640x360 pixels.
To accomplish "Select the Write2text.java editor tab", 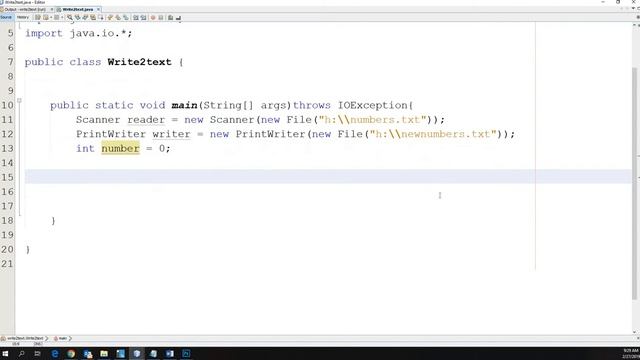I will click(77, 9).
